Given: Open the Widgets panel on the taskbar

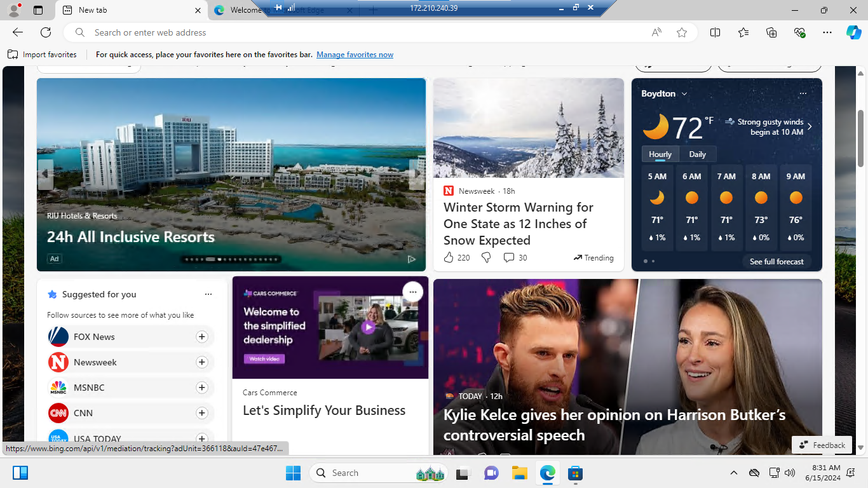Looking at the screenshot, I should (x=20, y=473).
